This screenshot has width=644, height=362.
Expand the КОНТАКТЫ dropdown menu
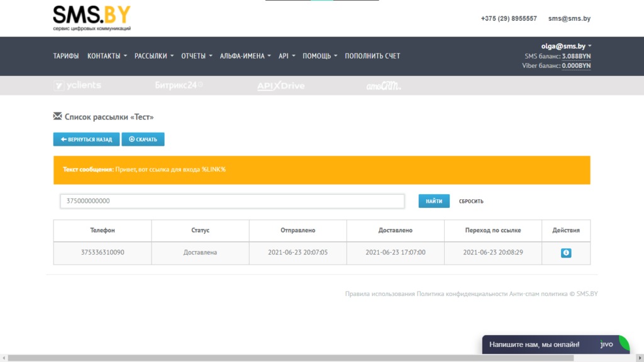(x=107, y=56)
